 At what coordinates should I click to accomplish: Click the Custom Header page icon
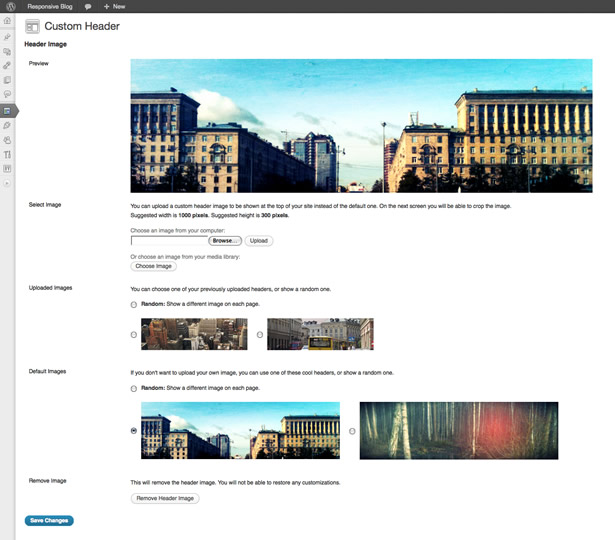[32, 26]
